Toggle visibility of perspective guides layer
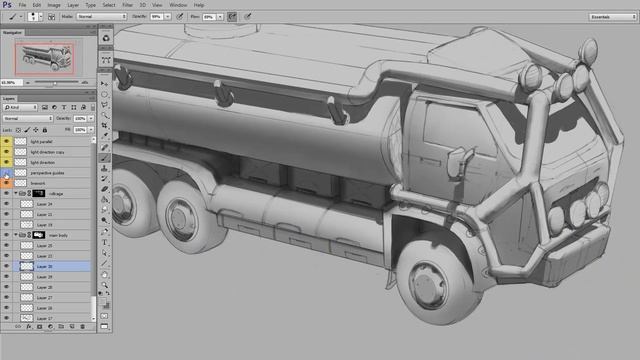This screenshot has height=360, width=640. coord(6,173)
